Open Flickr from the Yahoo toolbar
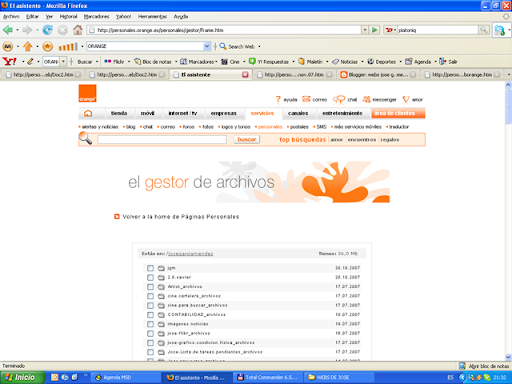The image size is (512, 384). point(114,62)
